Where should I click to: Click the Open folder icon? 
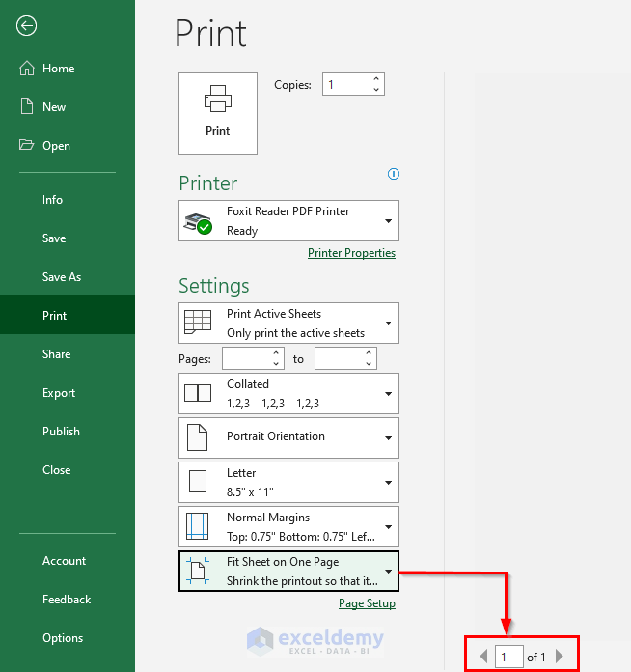[27, 145]
